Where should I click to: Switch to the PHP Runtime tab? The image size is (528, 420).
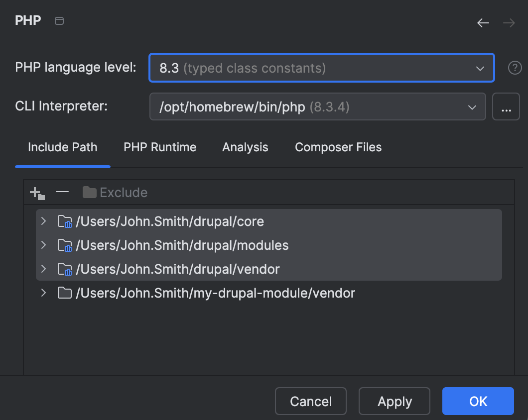click(x=160, y=147)
